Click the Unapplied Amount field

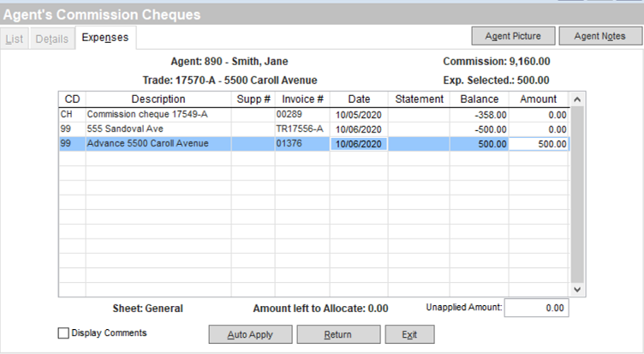point(536,308)
